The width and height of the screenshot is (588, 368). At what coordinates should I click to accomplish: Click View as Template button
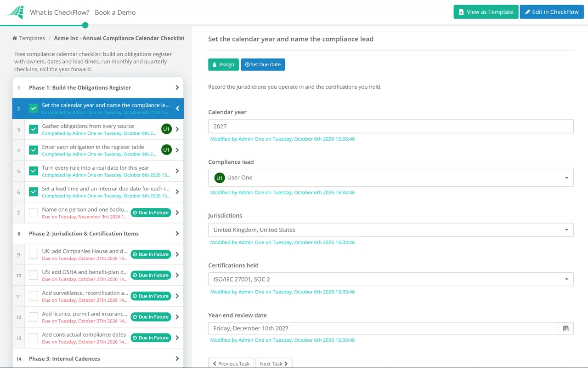click(x=486, y=12)
